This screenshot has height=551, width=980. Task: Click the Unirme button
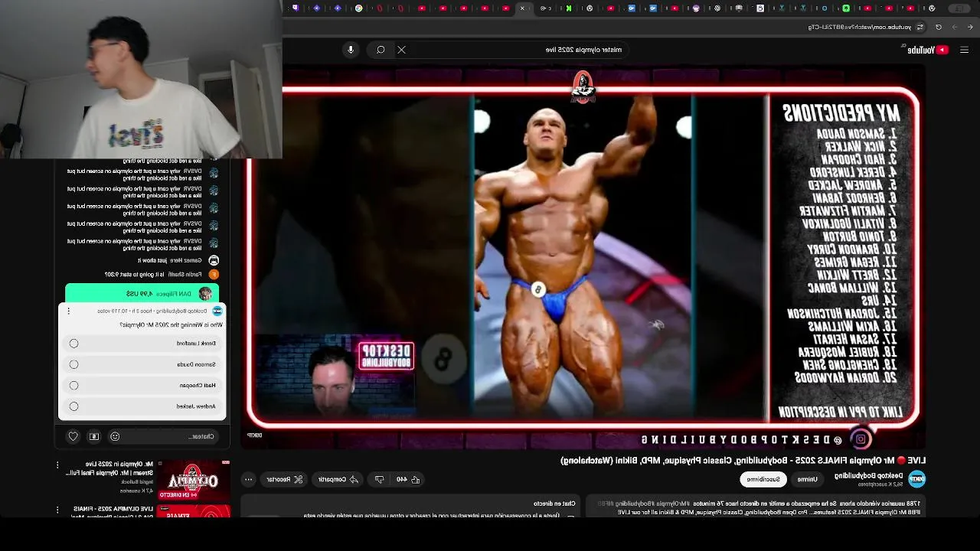pos(807,479)
